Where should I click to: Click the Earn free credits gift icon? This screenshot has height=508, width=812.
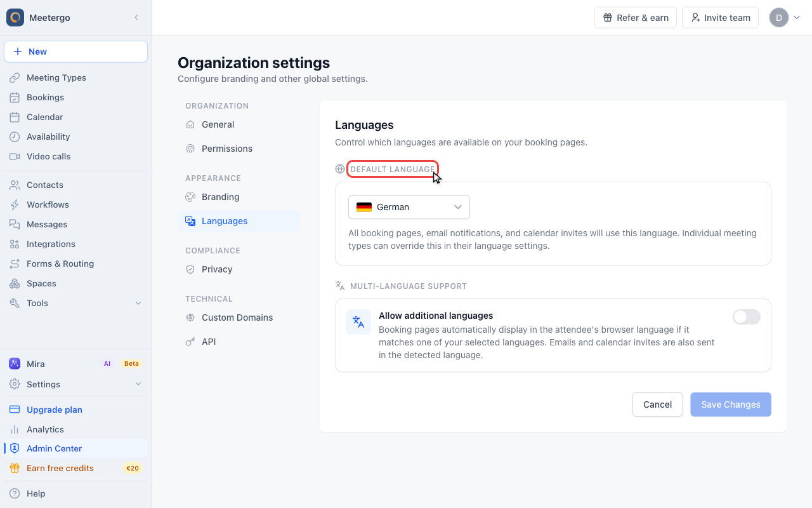15,468
